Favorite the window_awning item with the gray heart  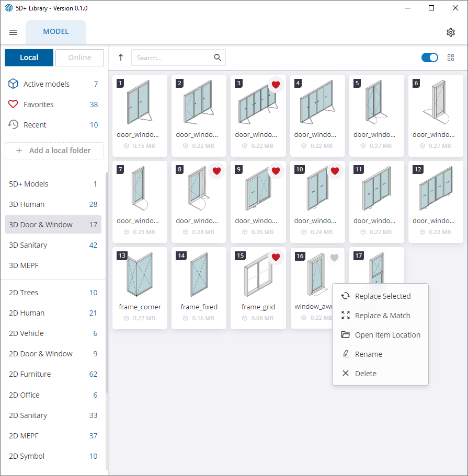[335, 257]
